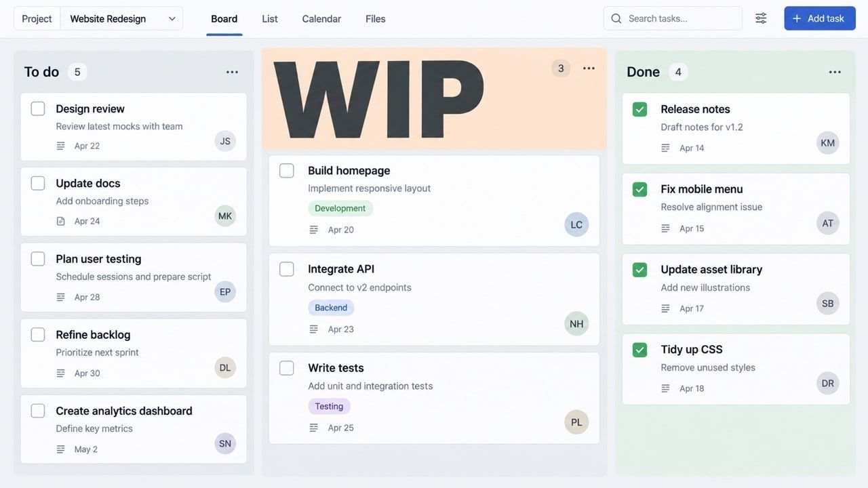The height and width of the screenshot is (488, 868).
Task: Open the WIP column more options menu
Action: pyautogui.click(x=589, y=68)
